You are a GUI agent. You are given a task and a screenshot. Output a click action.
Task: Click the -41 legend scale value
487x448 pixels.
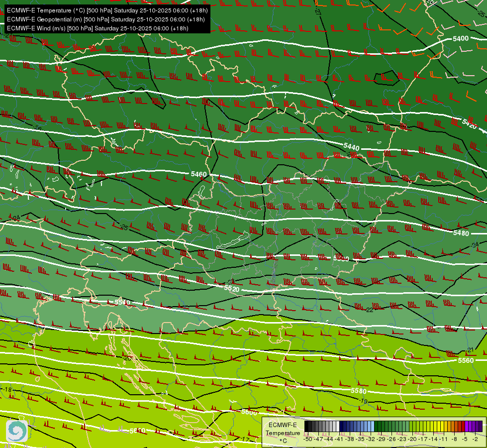[339, 439]
